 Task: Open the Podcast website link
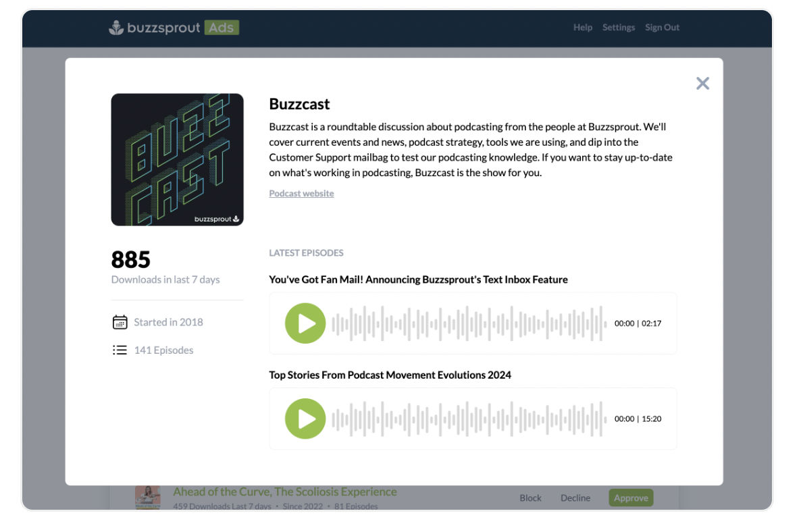click(301, 194)
